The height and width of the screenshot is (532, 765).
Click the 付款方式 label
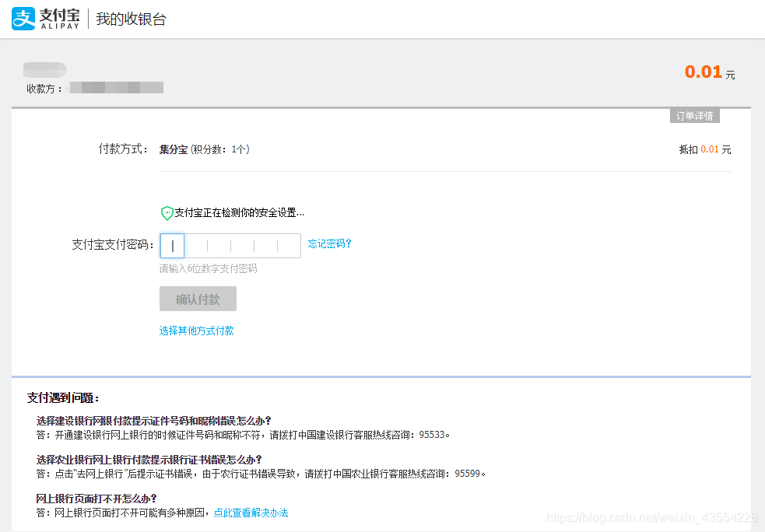[x=123, y=149]
